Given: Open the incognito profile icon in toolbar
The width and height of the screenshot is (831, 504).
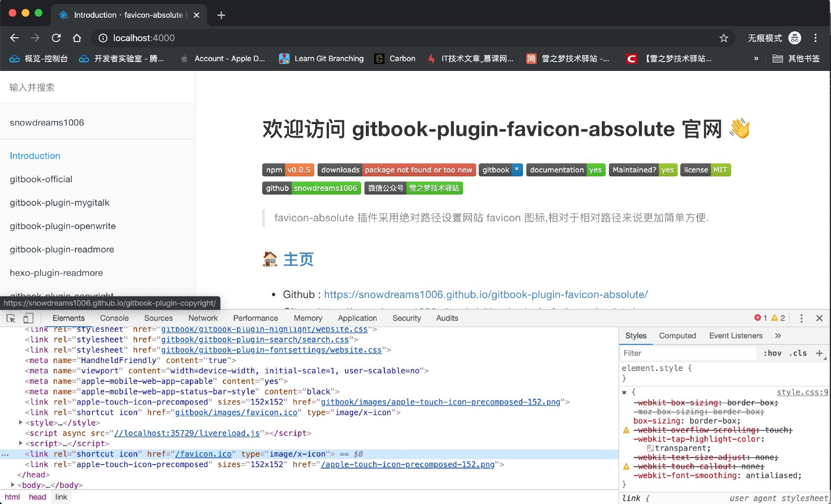Looking at the screenshot, I should coord(795,38).
